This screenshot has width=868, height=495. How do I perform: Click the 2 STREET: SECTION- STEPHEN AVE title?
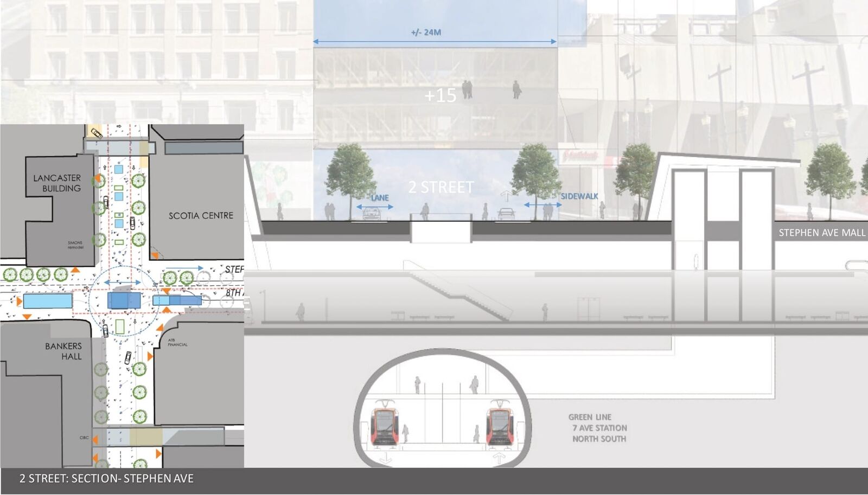coord(106,478)
